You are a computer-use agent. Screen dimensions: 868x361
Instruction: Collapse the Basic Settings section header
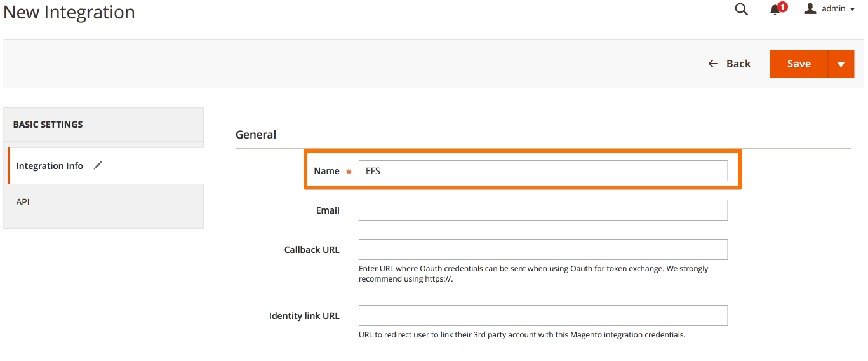(103, 125)
